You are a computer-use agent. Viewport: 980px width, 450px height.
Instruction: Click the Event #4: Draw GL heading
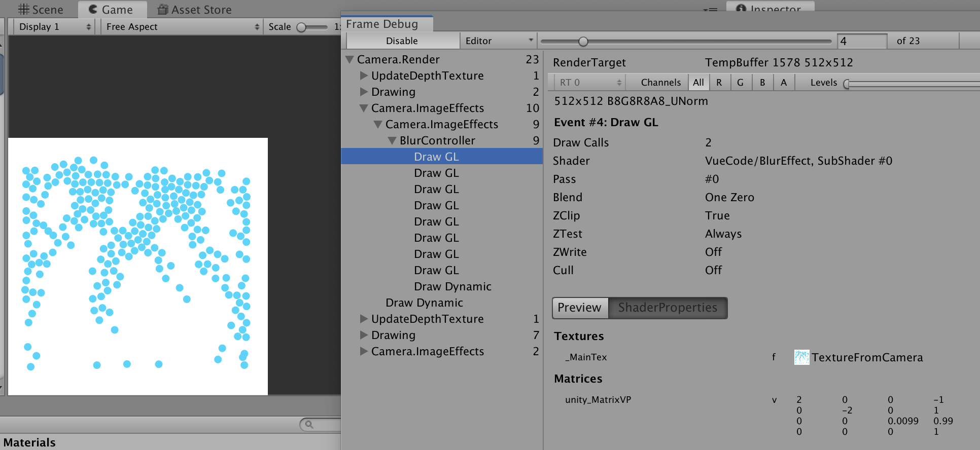tap(606, 122)
